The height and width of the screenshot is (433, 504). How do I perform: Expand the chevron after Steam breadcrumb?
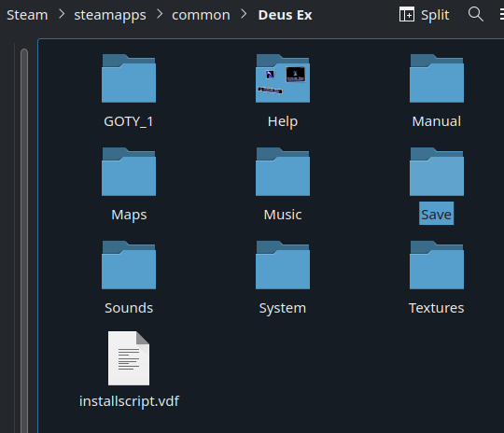62,14
